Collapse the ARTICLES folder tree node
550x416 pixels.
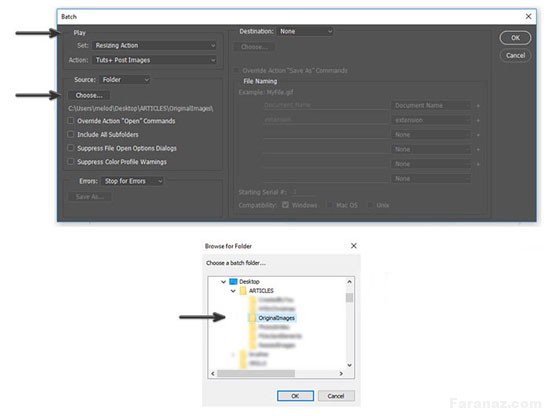click(x=233, y=291)
